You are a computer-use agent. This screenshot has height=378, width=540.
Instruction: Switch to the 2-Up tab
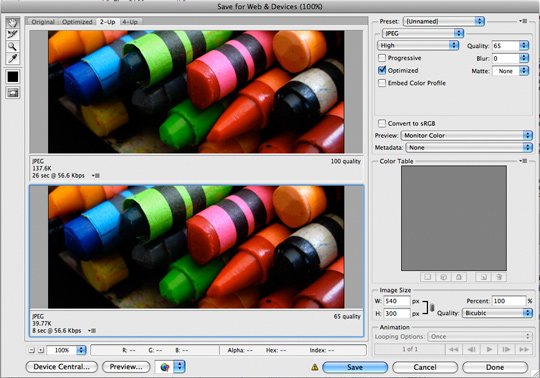pyautogui.click(x=107, y=22)
